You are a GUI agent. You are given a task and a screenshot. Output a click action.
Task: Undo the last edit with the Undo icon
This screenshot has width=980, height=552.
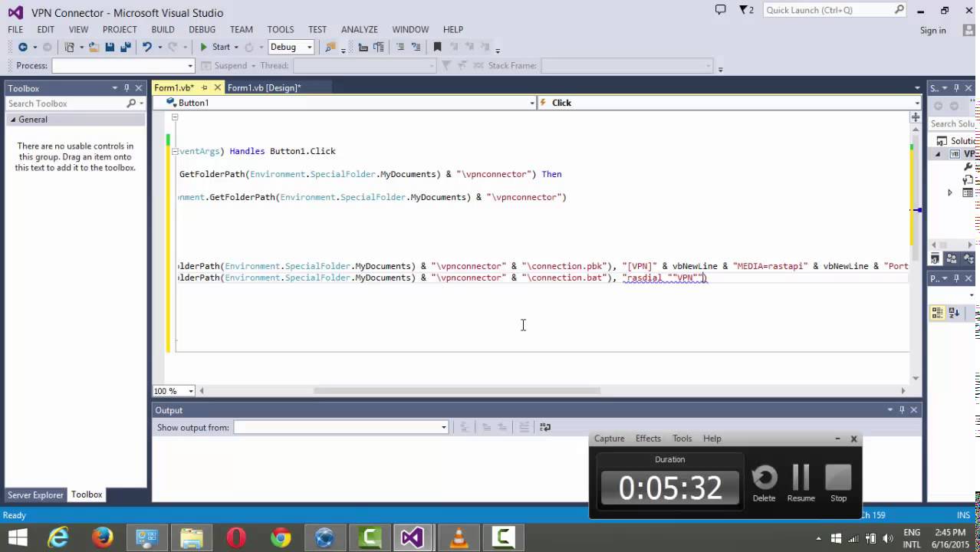146,48
